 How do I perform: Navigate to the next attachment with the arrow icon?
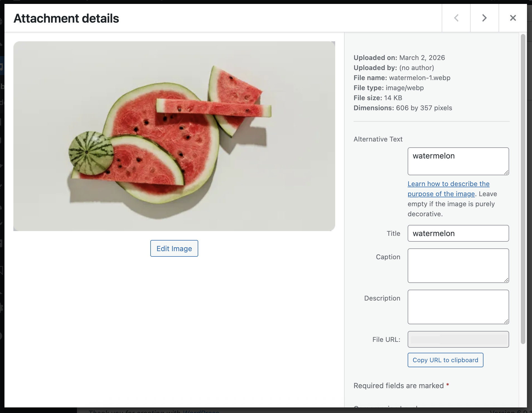484,18
